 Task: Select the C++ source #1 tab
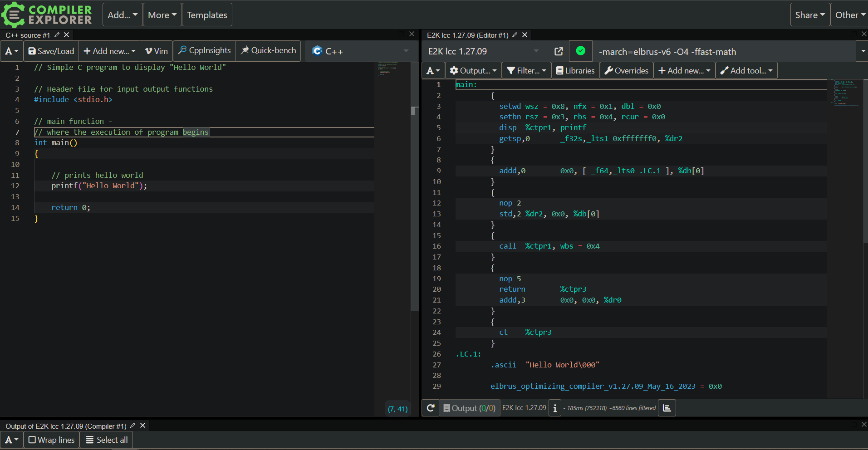pos(28,35)
